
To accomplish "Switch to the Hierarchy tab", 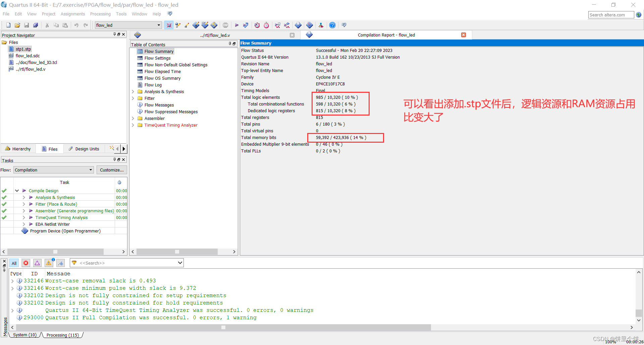I will [x=18, y=149].
